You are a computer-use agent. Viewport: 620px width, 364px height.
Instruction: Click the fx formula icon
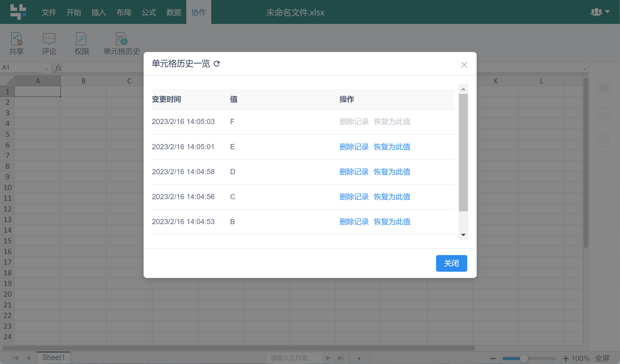(58, 68)
